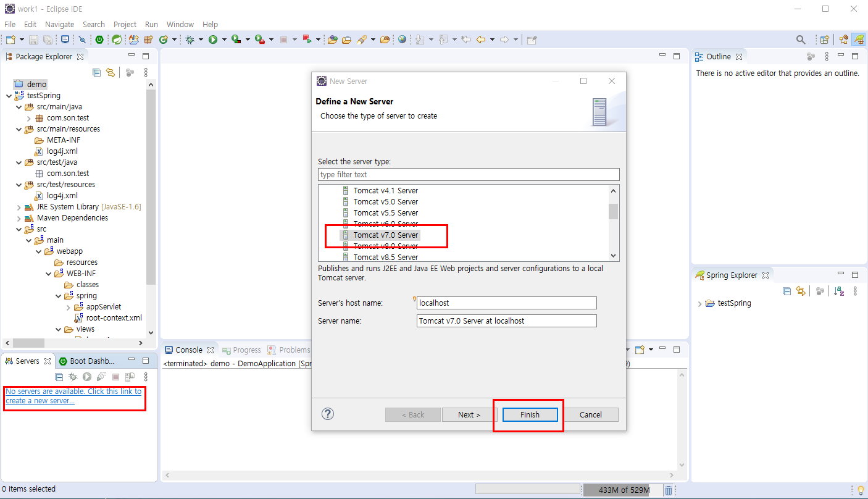Screen dimensions: 868x499
Task: Collapse the src/main/resources folder
Action: [19, 129]
